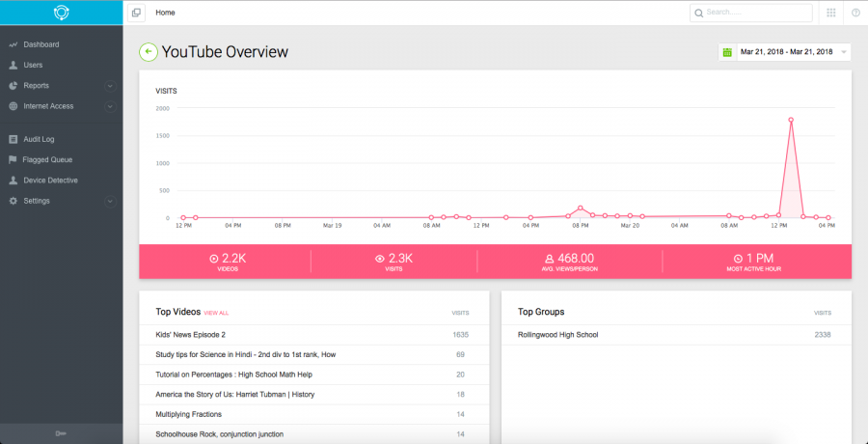Screen dimensions: 868x444
Task: Click the 468.00 Avg. Views/Person stat
Action: [570, 262]
